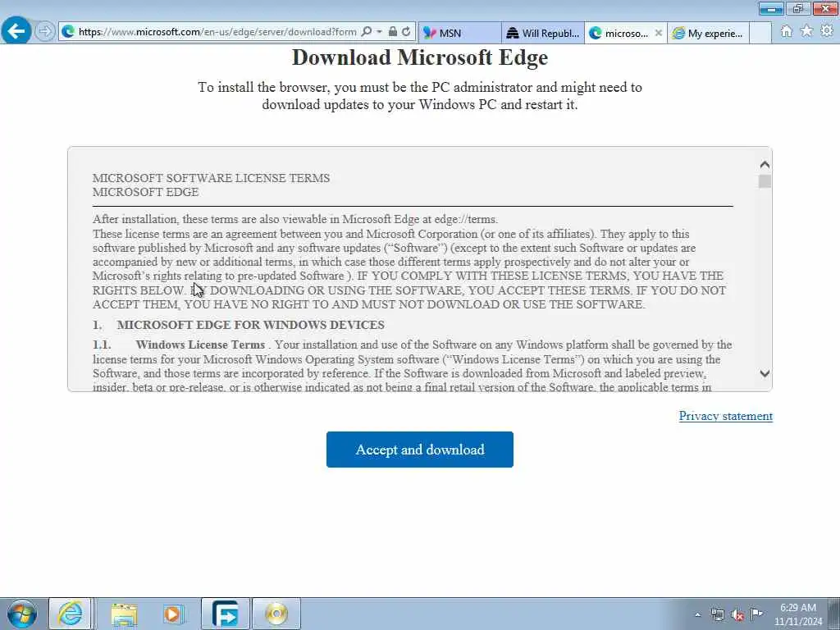This screenshot has height=630, width=840.
Task: Open the Tools gear icon
Action: tap(827, 31)
